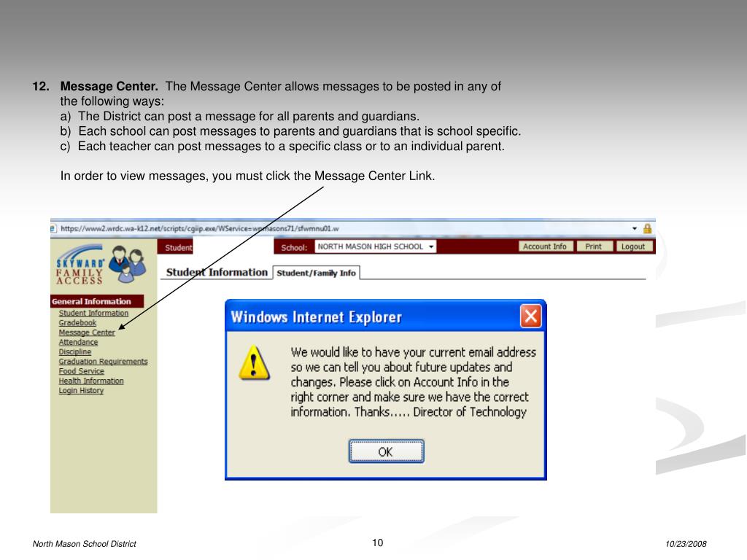747x560 pixels.
Task: Open the Student Information link
Action: click(x=93, y=313)
